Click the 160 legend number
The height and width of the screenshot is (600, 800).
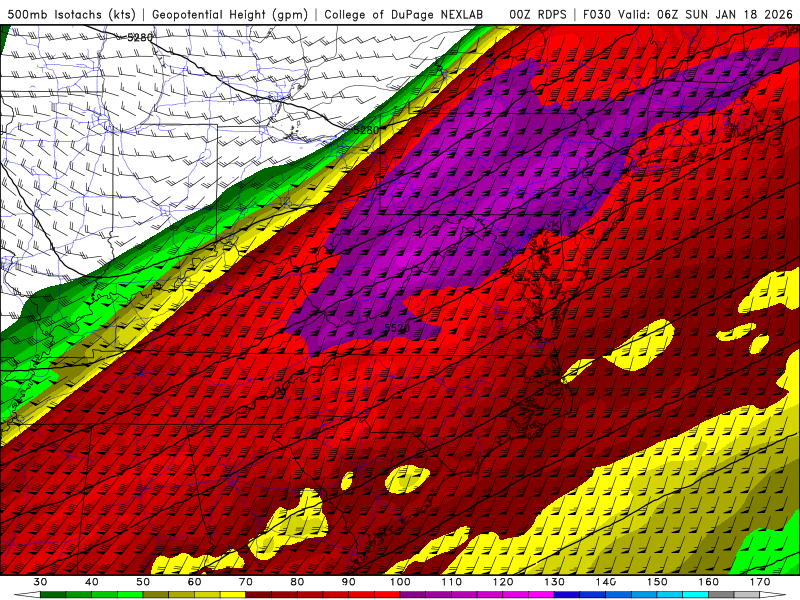coord(709,582)
